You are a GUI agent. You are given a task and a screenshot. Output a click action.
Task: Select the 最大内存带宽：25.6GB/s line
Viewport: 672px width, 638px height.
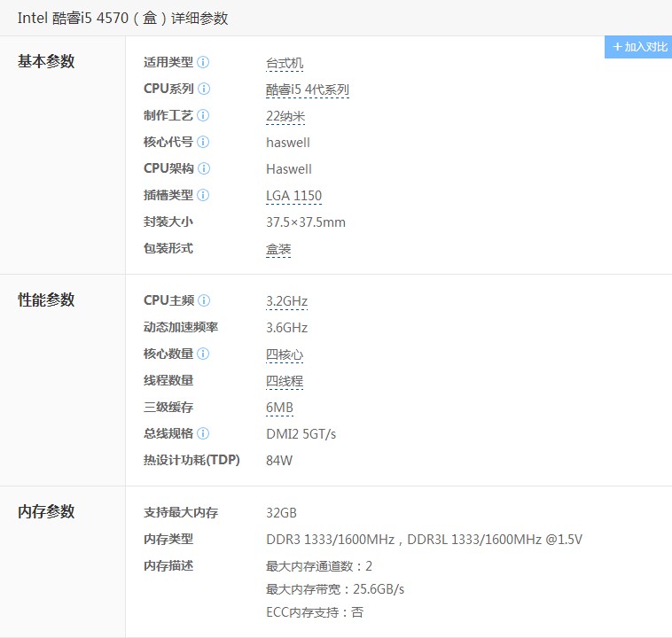335,589
